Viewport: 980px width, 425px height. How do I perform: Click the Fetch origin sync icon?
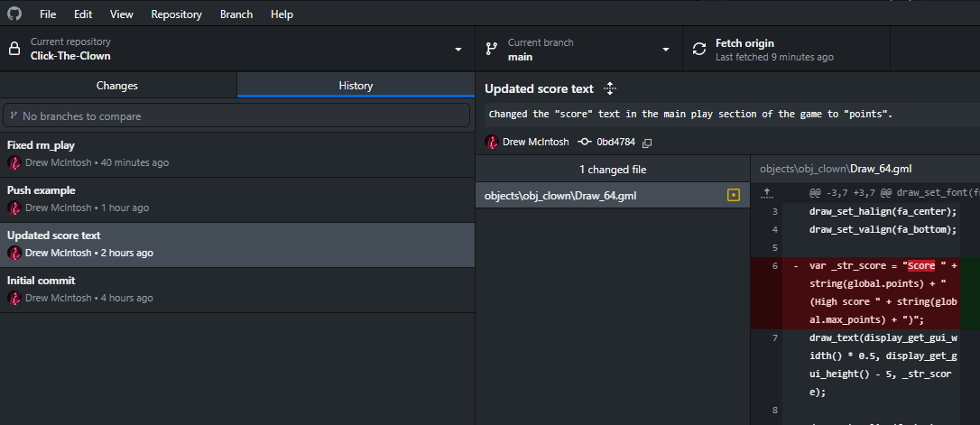click(x=699, y=49)
